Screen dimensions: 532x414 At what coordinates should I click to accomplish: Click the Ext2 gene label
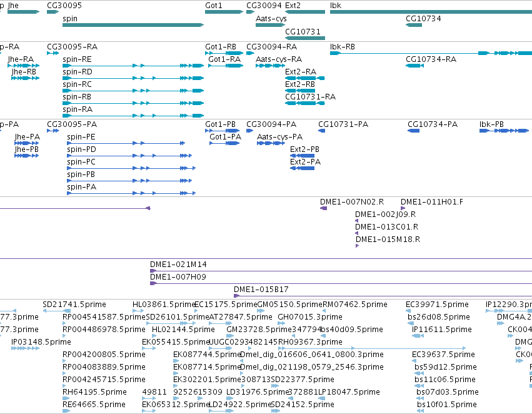pos(293,6)
